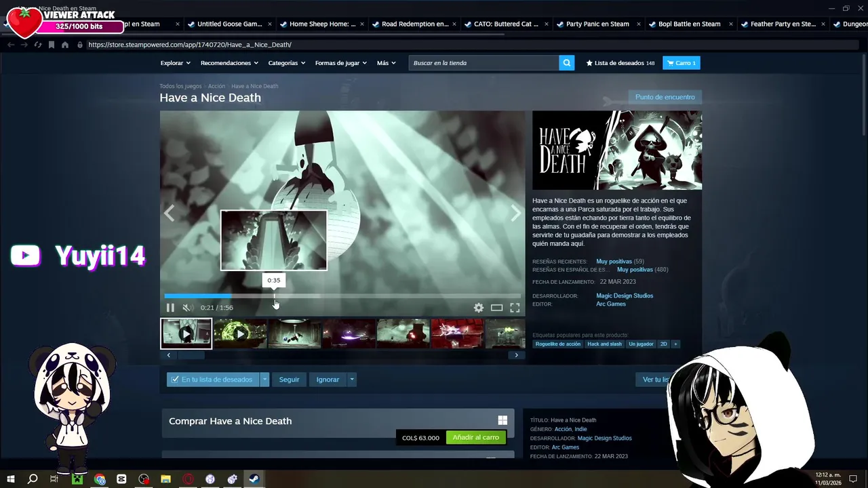Screen dimensions: 868x488
Task: Close the Road Redemption tab
Action: pos(454,24)
